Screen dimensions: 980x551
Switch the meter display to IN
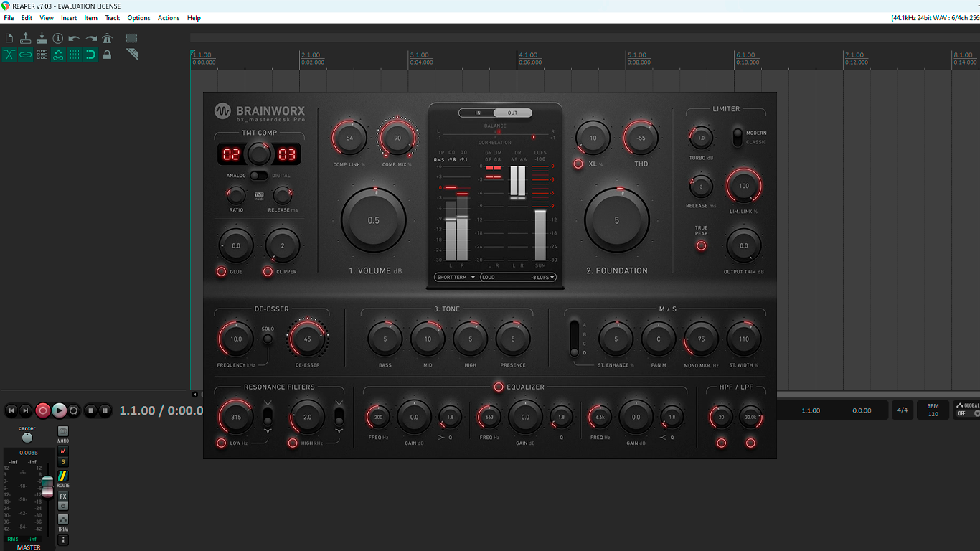(478, 113)
